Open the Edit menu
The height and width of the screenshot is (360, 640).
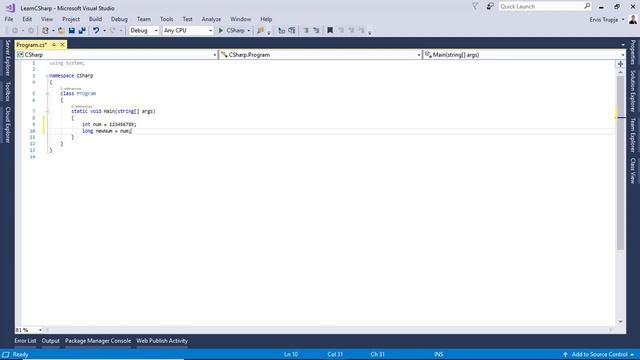(x=27, y=19)
